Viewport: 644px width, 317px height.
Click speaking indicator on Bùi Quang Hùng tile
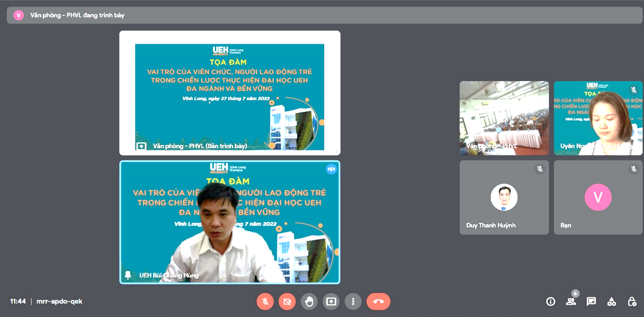(x=331, y=169)
